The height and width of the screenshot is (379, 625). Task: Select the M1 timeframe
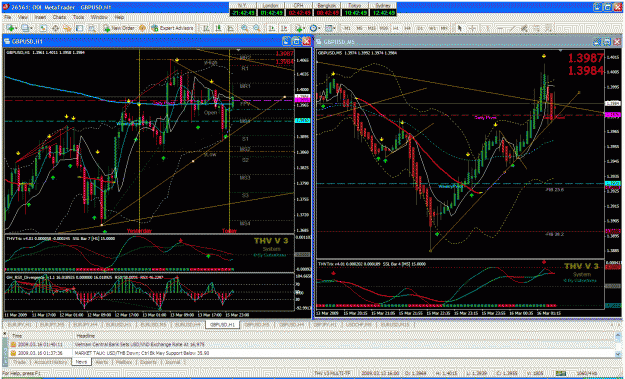pyautogui.click(x=348, y=28)
